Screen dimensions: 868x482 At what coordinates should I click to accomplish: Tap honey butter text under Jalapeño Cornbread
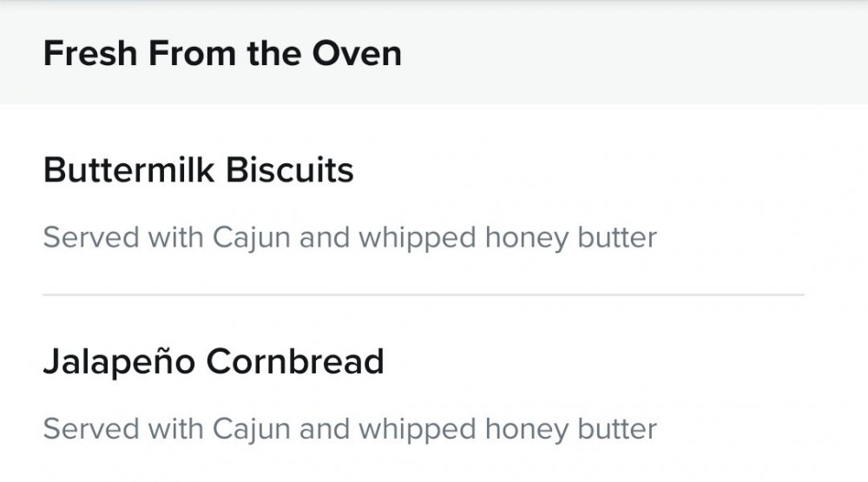[571, 429]
